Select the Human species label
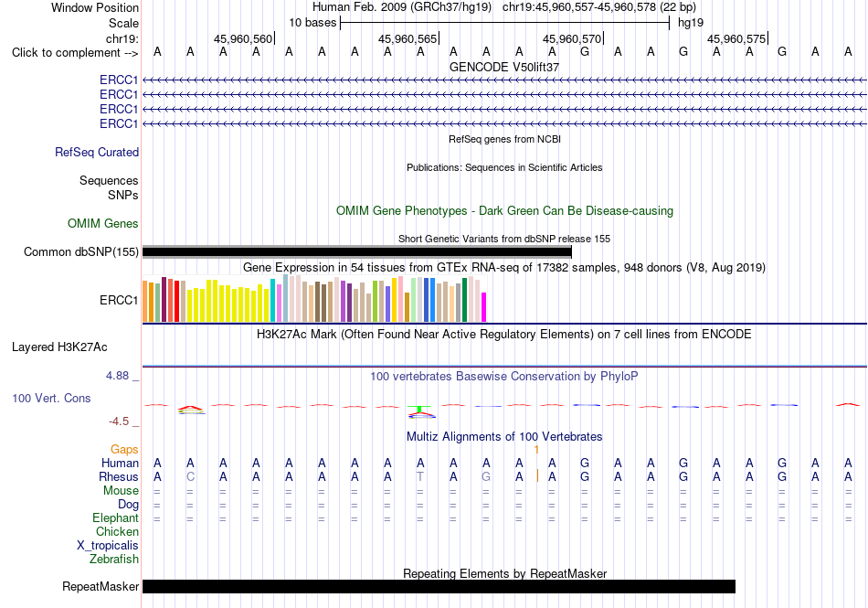This screenshot has width=868, height=608. [x=120, y=463]
